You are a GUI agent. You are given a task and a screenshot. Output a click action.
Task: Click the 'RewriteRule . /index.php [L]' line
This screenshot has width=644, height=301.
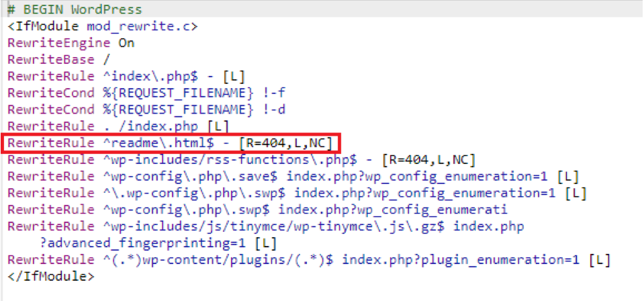tap(118, 127)
